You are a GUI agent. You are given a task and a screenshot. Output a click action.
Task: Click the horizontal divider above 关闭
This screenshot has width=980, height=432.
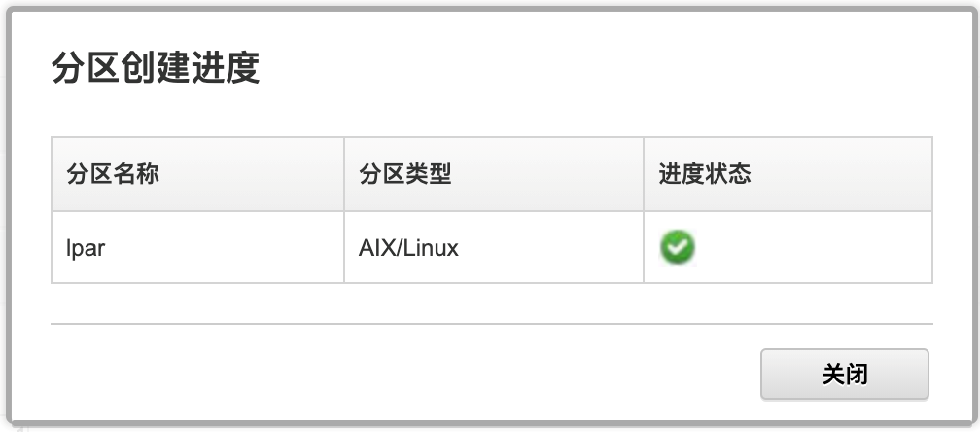(x=491, y=323)
